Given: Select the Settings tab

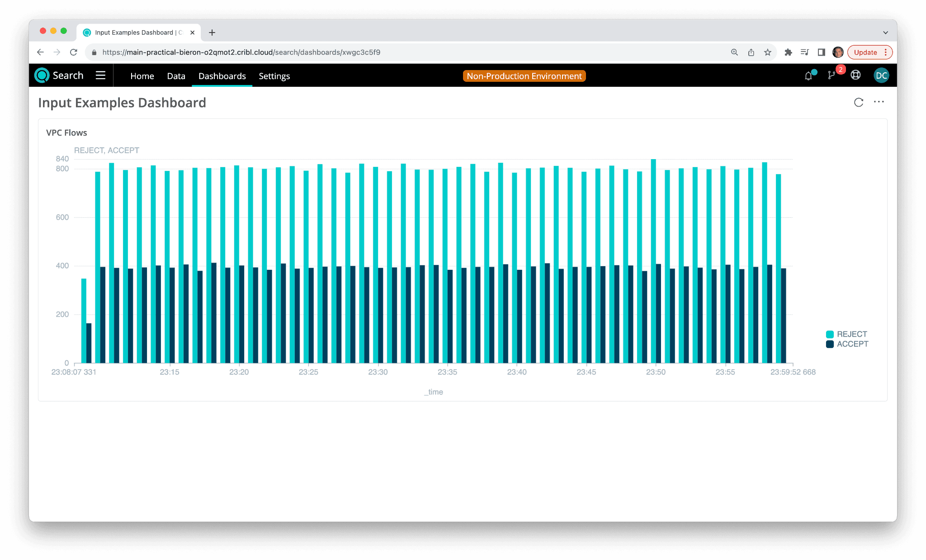Looking at the screenshot, I should coord(274,76).
